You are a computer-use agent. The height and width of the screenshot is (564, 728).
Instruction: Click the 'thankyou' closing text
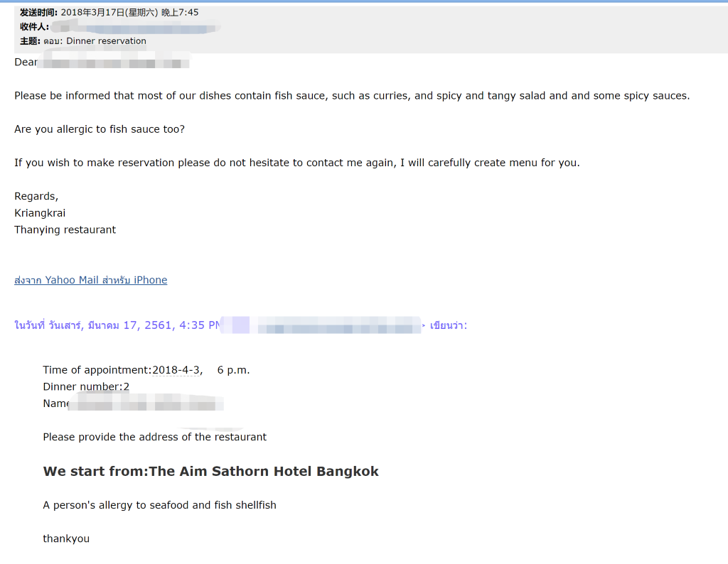[x=66, y=539]
